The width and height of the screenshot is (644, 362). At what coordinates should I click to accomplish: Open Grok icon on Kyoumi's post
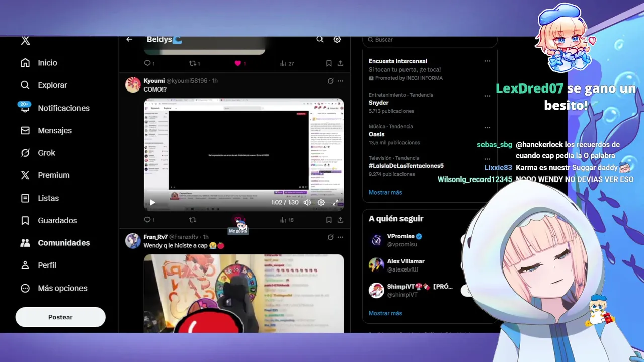coord(330,81)
